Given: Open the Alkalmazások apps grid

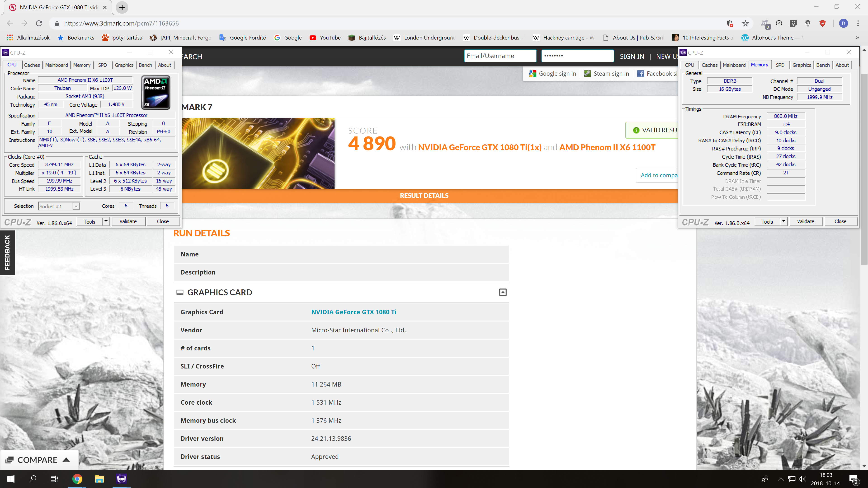Looking at the screenshot, I should (28, 38).
